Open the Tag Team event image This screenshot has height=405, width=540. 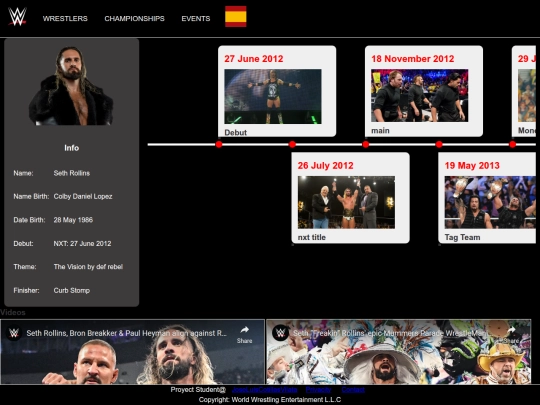click(x=490, y=202)
